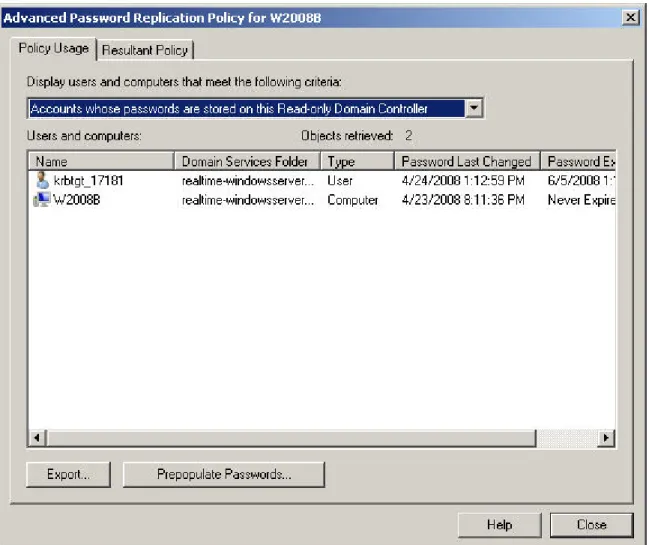This screenshot has height=545, width=649.
Task: Click the horizontal scrollbar right arrow
Action: [x=606, y=438]
